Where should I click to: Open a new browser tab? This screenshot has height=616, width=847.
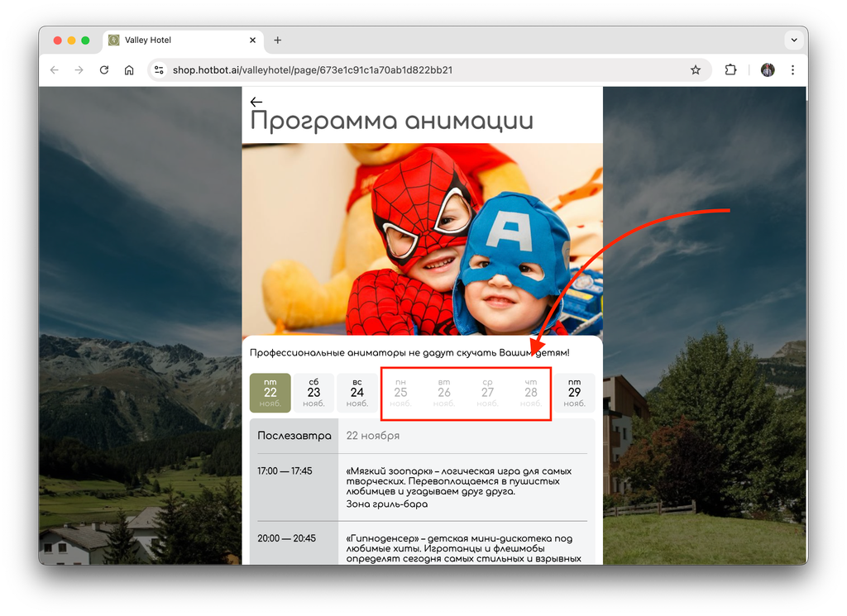[278, 40]
